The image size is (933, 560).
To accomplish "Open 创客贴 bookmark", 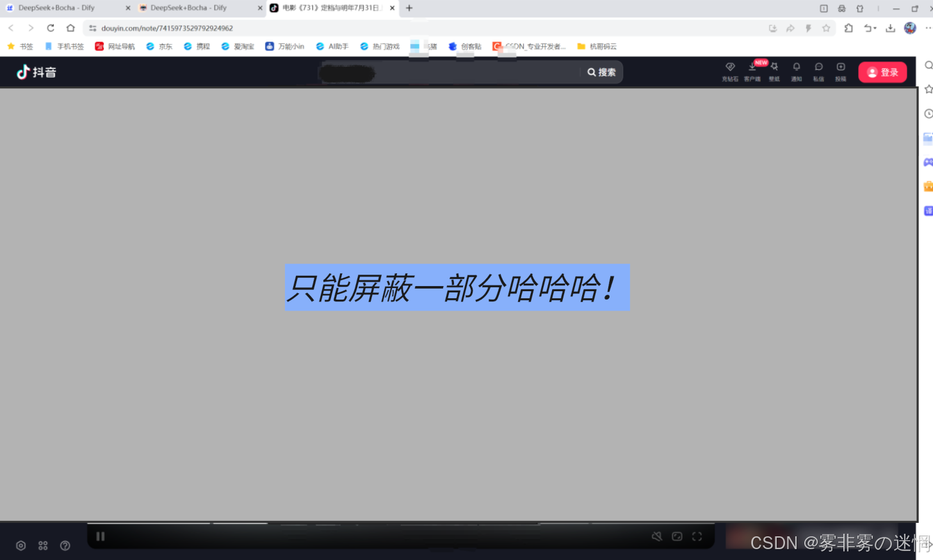I will (x=465, y=46).
